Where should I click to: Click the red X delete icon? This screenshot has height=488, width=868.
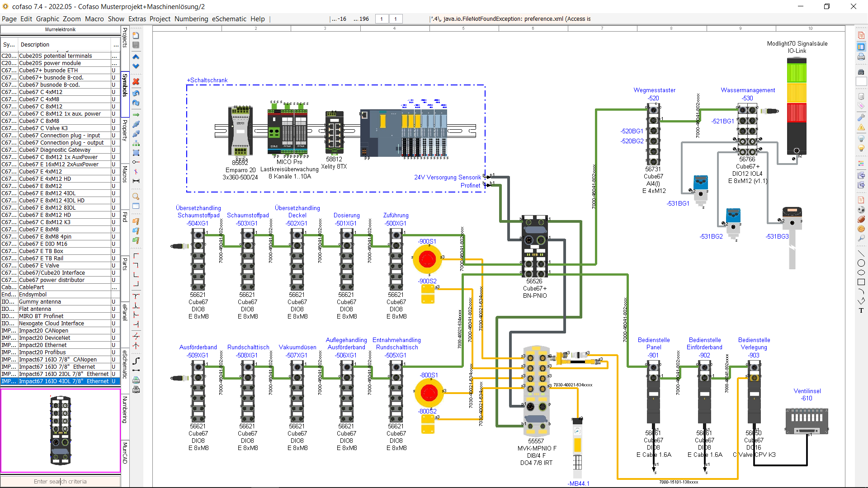(x=136, y=82)
